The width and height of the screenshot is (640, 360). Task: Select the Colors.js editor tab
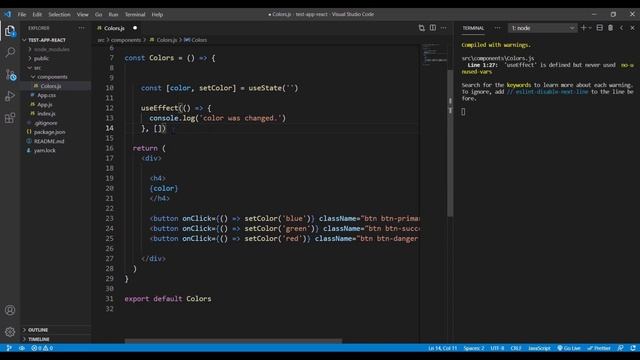pyautogui.click(x=117, y=28)
